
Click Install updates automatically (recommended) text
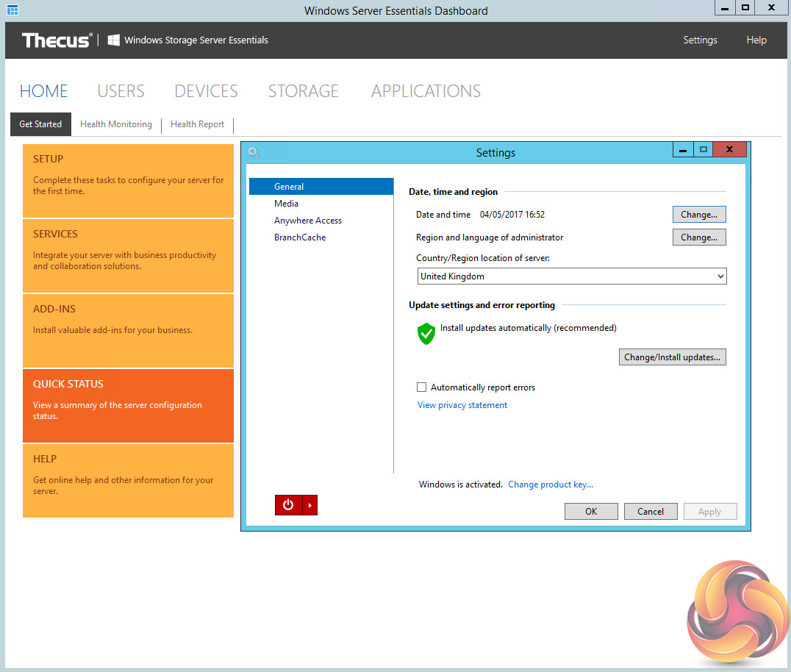coord(528,328)
